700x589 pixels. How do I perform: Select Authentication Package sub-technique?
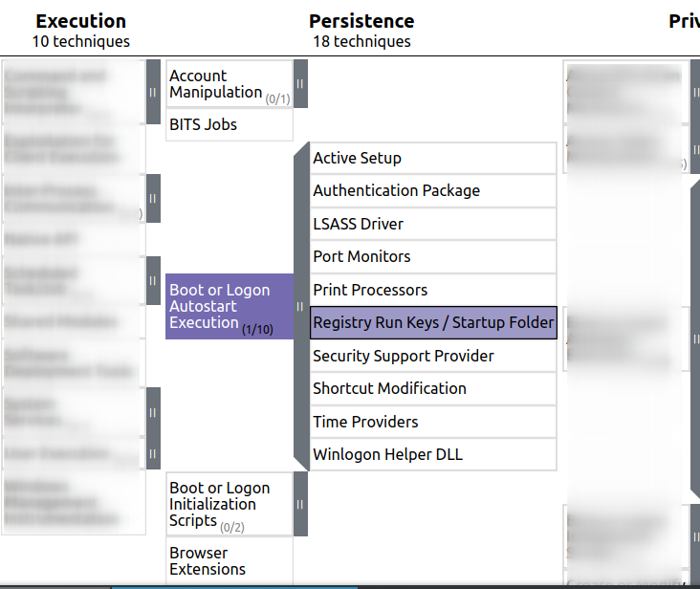(432, 191)
